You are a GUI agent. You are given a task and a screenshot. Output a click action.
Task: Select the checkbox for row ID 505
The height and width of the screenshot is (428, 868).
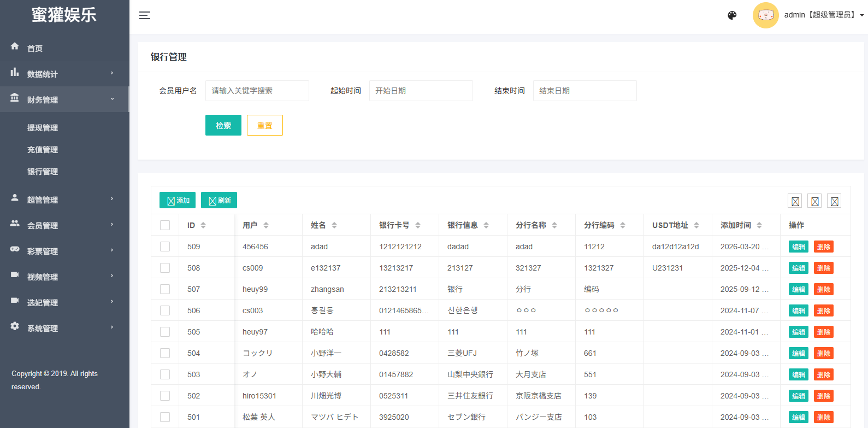(x=165, y=332)
